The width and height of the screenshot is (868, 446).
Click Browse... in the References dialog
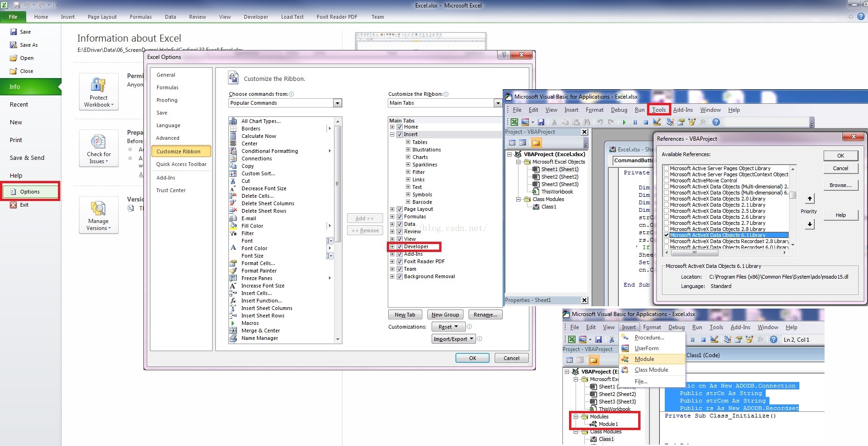(x=841, y=185)
